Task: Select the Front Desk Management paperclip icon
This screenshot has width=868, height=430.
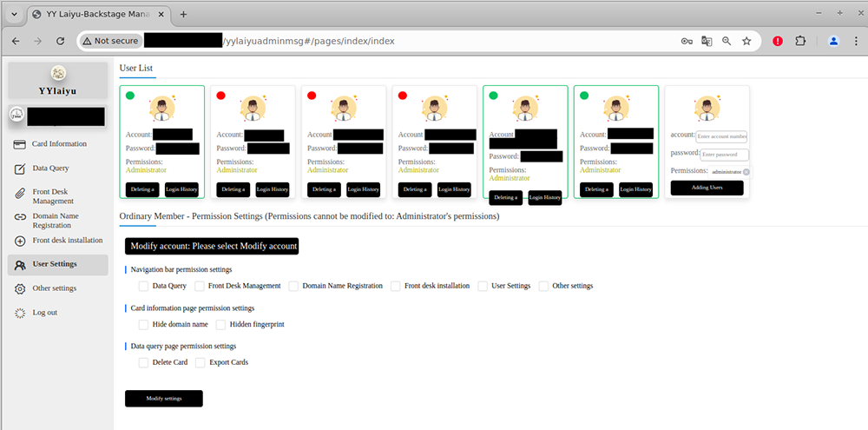Action: tap(19, 193)
